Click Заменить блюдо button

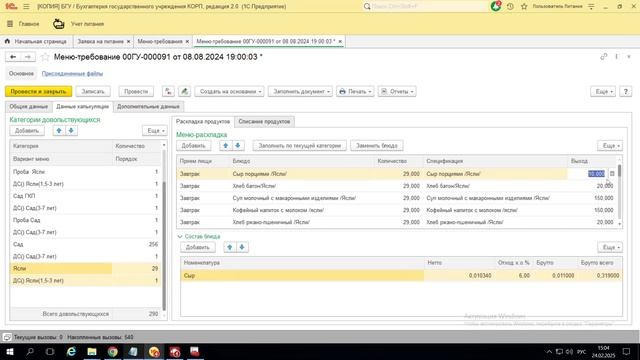[x=377, y=146]
